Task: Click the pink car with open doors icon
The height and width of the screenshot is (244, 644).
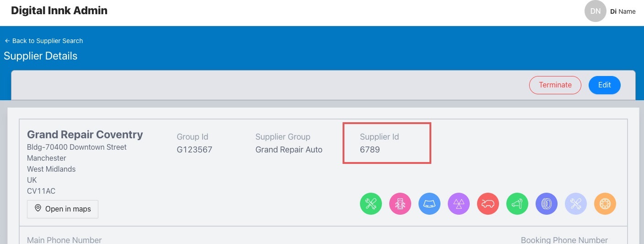Action: pyautogui.click(x=400, y=204)
